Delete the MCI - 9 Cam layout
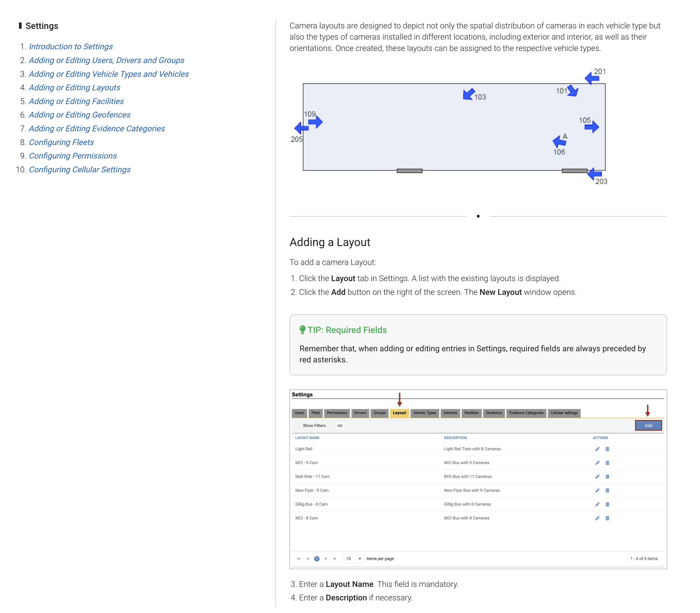 point(607,463)
